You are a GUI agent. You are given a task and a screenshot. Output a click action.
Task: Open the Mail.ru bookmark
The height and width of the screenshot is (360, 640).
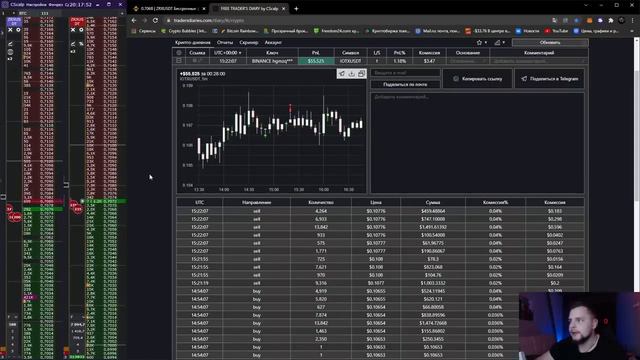437,31
